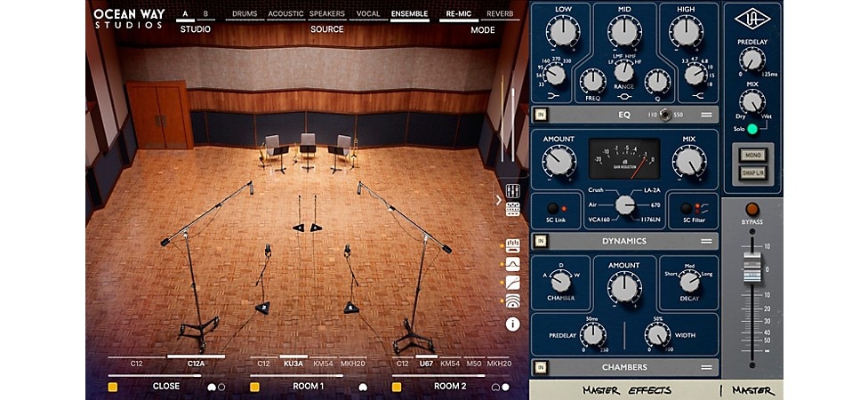Switch mode to REVERB
Screen dimensions: 868x400
point(500,14)
